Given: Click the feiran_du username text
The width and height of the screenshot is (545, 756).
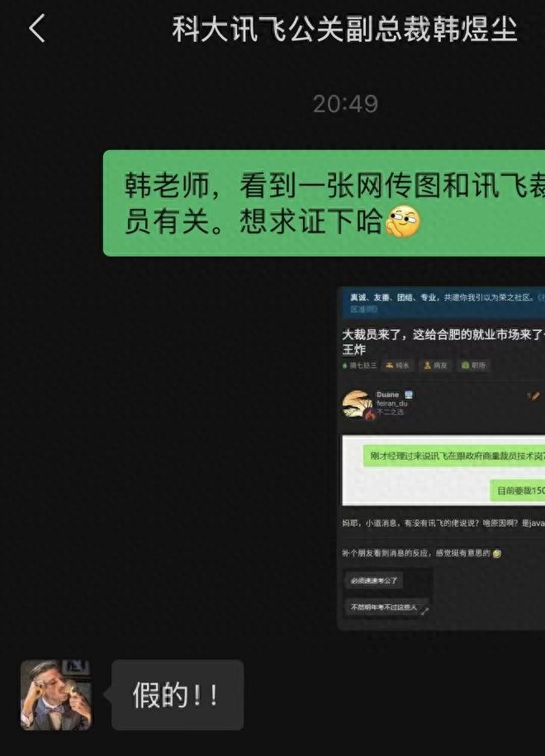Looking at the screenshot, I should click(391, 403).
